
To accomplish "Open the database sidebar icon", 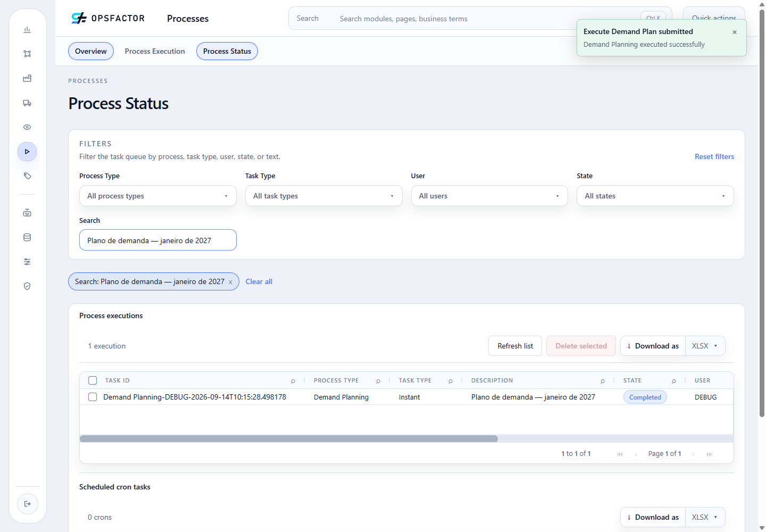I will (x=27, y=237).
